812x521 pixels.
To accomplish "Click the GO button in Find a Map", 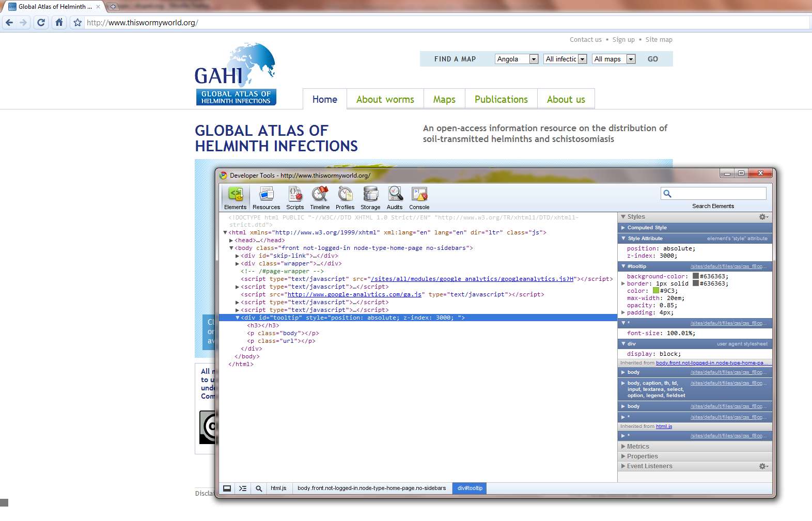I will [653, 59].
